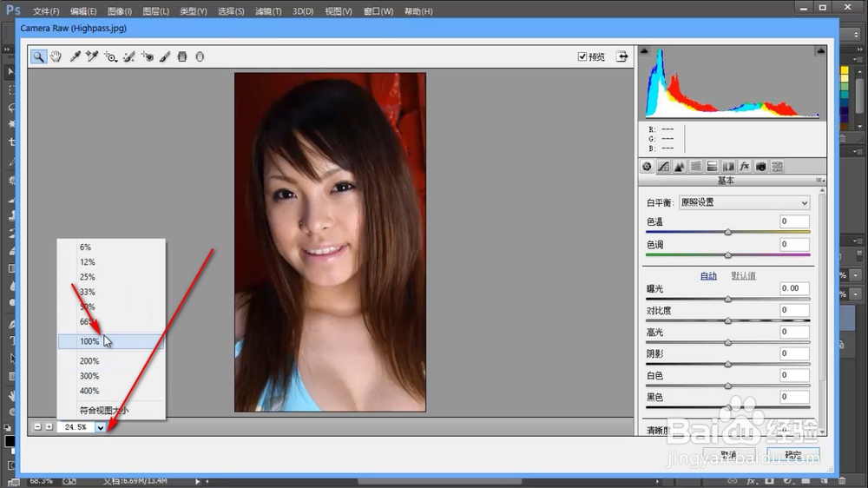Click the 曝光 value field showing 0.00
Image resolution: width=868 pixels, height=488 pixels.
(794, 288)
